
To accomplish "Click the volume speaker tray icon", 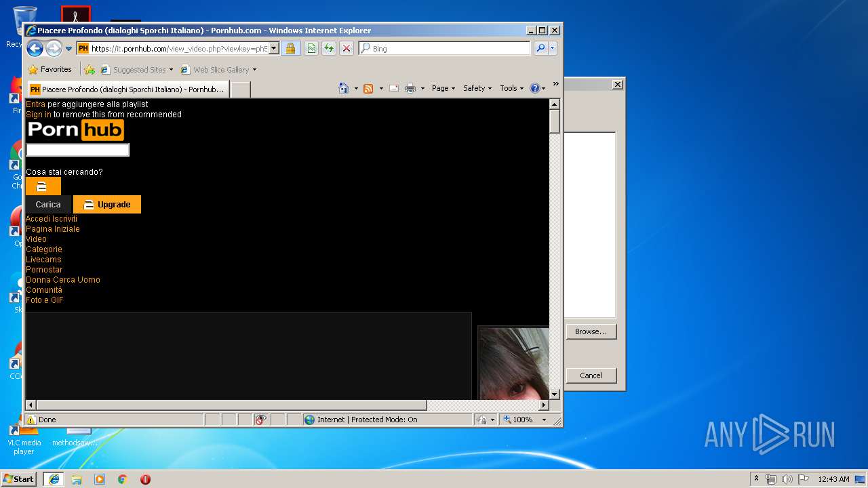I will (787, 479).
